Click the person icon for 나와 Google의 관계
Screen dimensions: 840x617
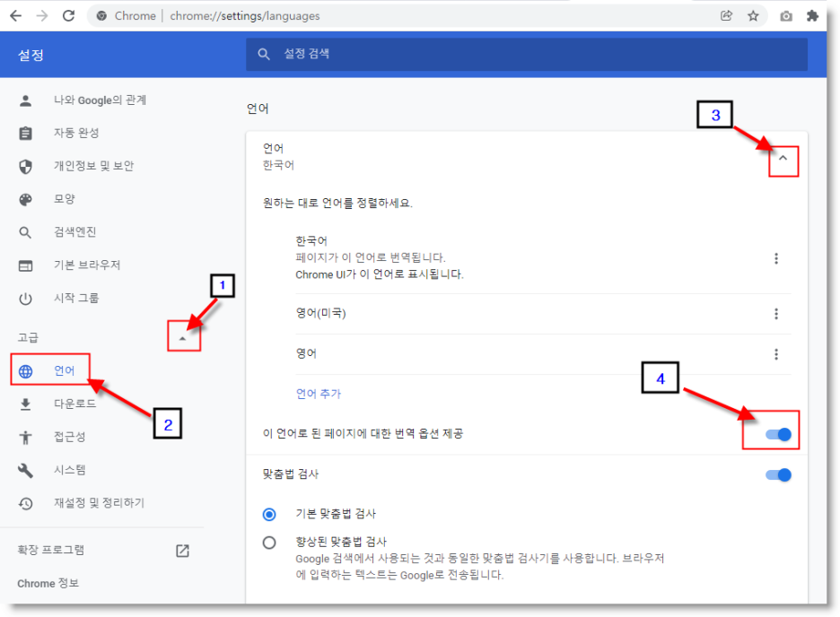[25, 100]
